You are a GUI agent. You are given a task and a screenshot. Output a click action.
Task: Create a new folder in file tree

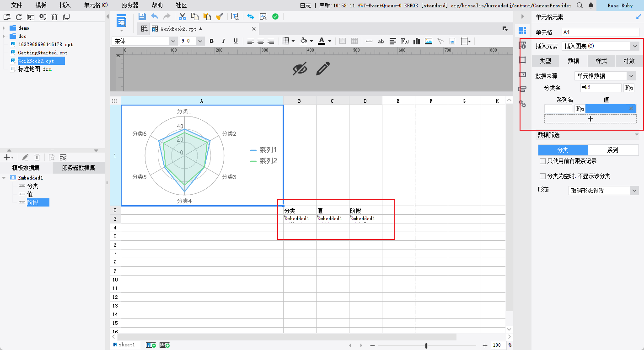coord(6,17)
